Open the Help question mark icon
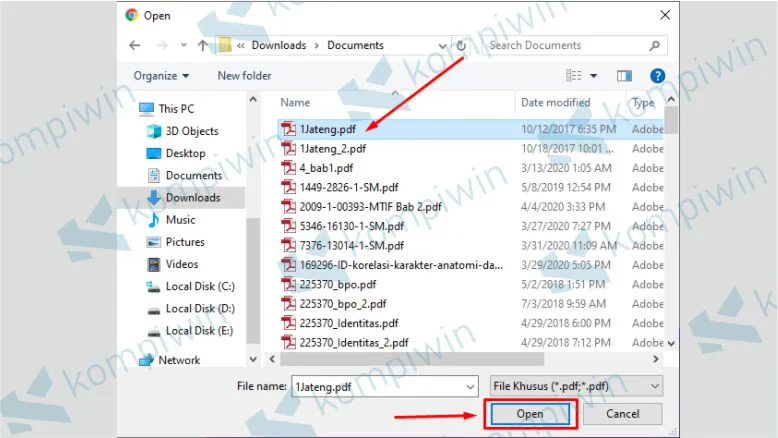Viewport: 778px width, 438px height. coord(657,75)
